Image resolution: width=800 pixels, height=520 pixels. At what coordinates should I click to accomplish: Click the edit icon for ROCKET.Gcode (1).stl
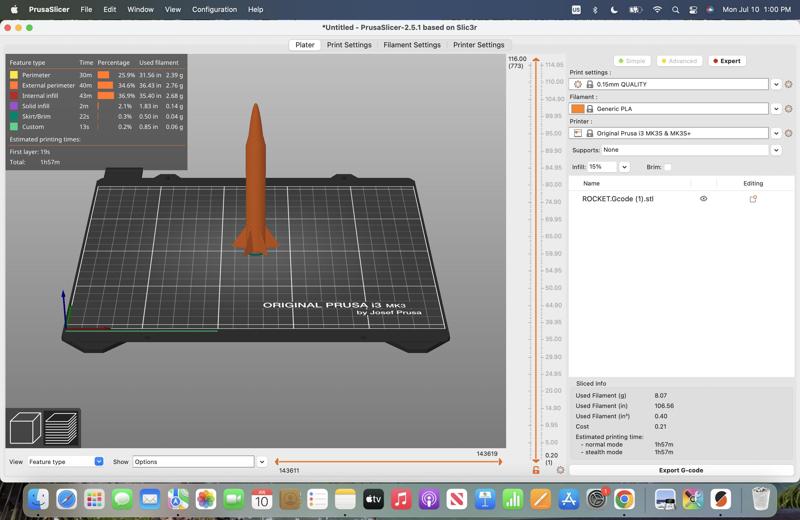pos(753,199)
